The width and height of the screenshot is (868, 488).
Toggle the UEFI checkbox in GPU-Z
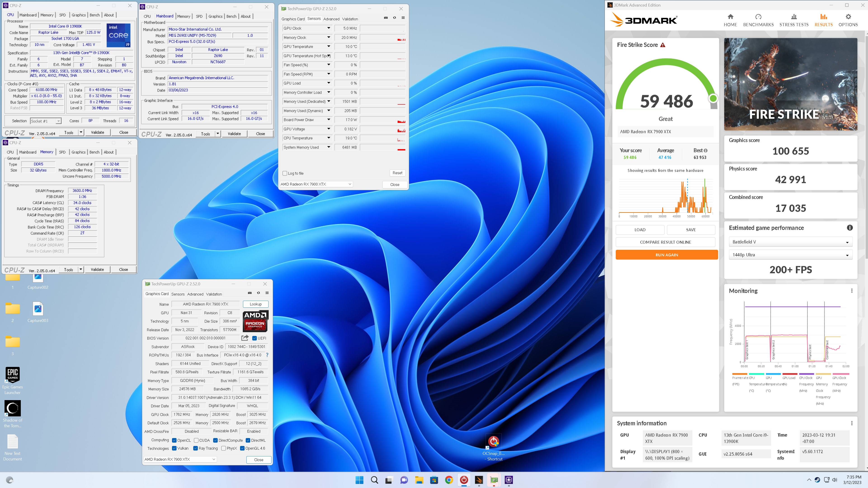[254, 338]
